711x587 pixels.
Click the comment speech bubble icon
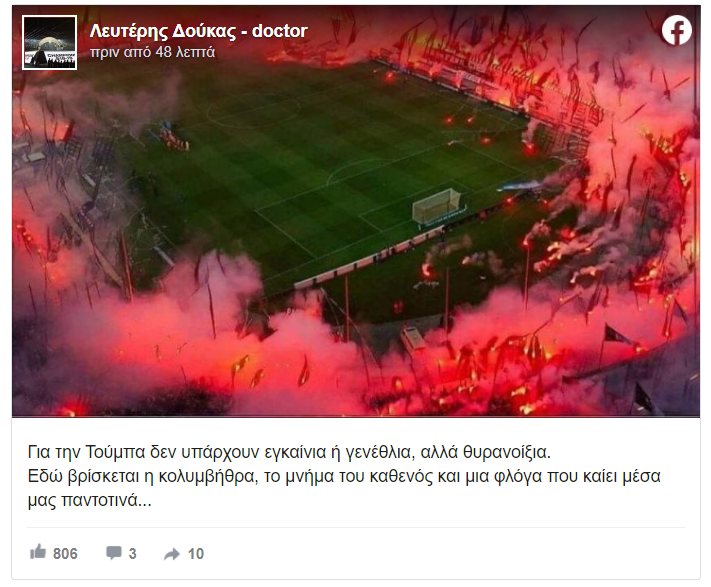tap(113, 553)
